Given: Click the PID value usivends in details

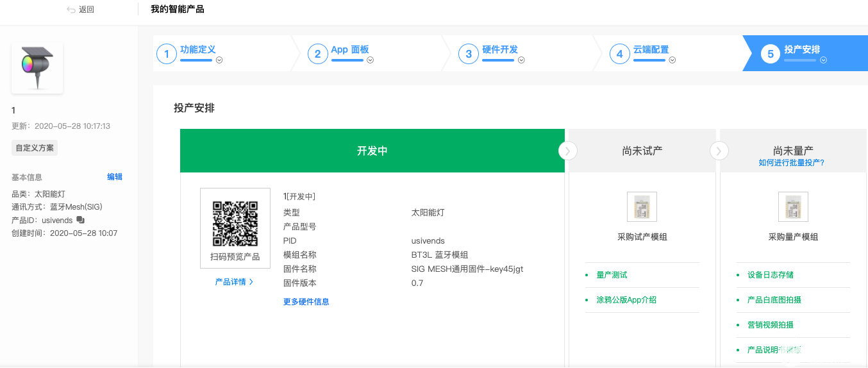Looking at the screenshot, I should [x=428, y=241].
